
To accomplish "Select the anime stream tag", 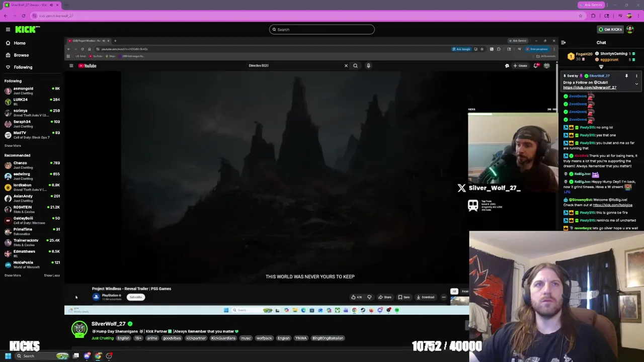I will [x=152, y=338].
